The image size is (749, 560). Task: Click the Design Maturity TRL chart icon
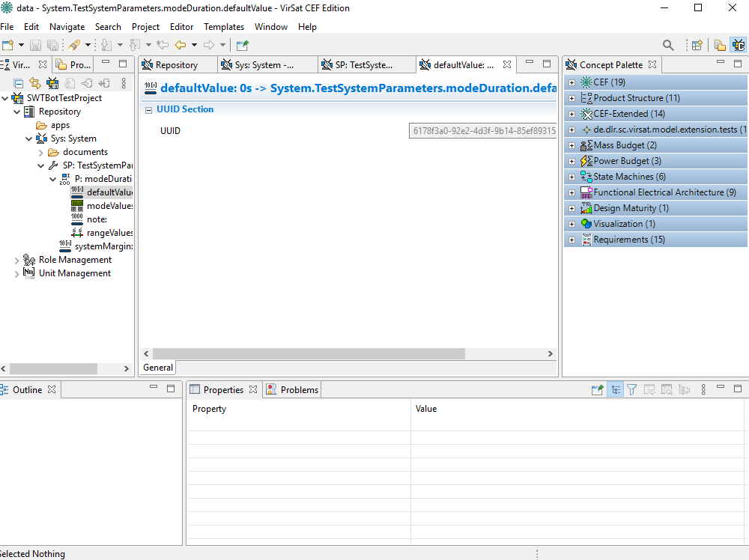(x=588, y=207)
